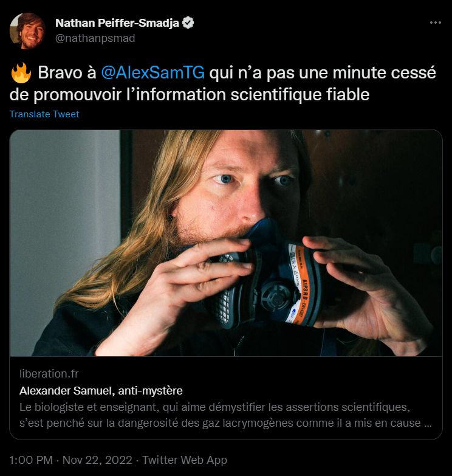
Task: Click the fire emoji in the tweet
Action: [x=21, y=73]
